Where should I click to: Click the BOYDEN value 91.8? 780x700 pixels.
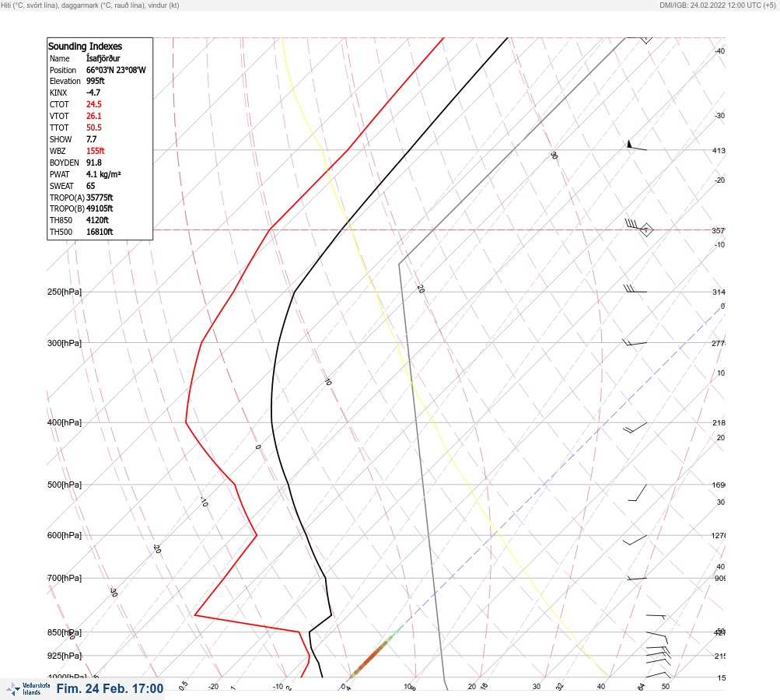pyautogui.click(x=93, y=163)
